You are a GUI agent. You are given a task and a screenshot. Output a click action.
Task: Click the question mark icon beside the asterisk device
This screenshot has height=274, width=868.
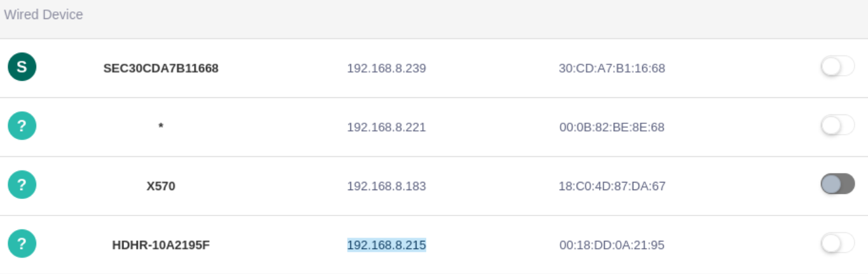point(22,126)
